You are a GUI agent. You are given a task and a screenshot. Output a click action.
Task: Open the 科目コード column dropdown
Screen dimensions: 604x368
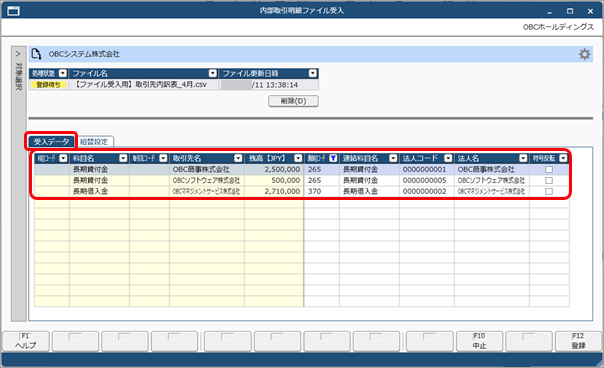click(64, 158)
